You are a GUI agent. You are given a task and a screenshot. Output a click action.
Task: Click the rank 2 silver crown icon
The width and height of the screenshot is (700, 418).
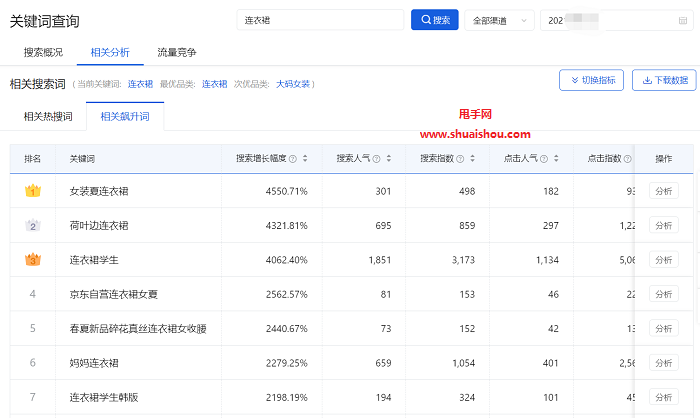point(33,225)
